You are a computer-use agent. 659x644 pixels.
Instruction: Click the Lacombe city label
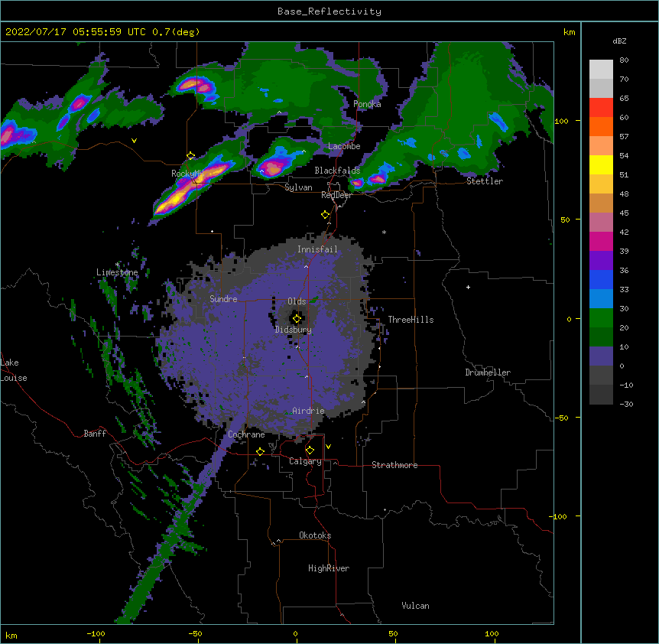pyautogui.click(x=344, y=146)
